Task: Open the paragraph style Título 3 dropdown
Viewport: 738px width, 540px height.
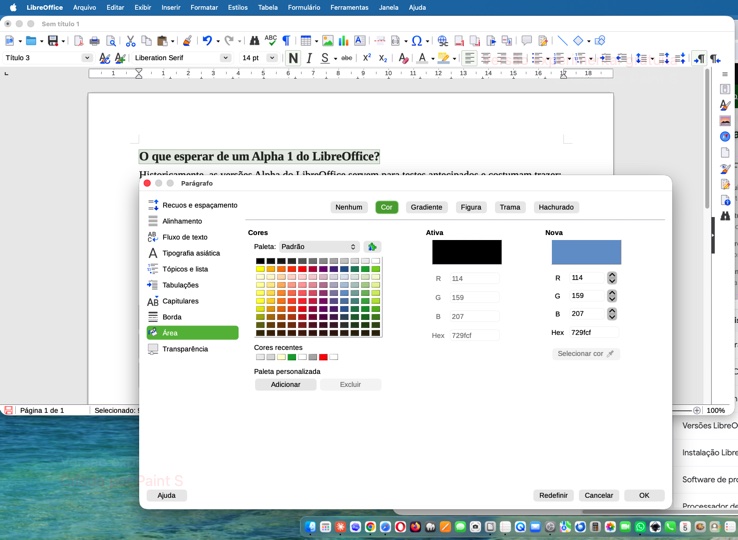Action: point(87,58)
